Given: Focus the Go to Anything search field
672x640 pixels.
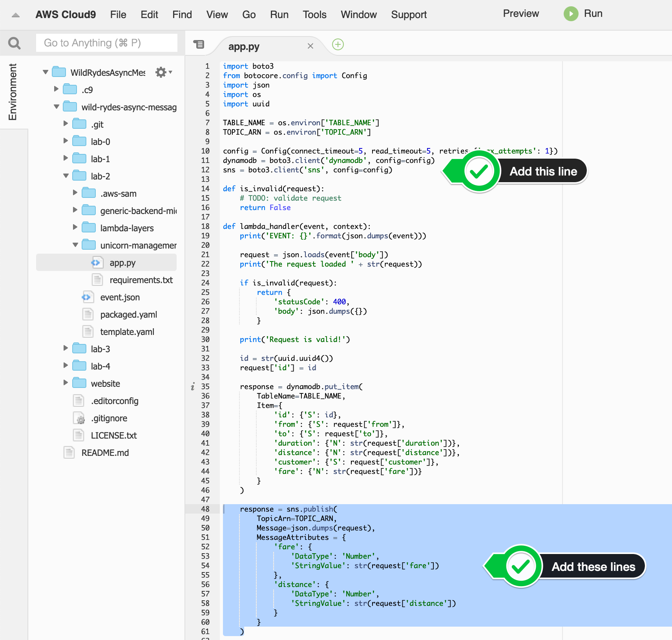Looking at the screenshot, I should coord(107,43).
